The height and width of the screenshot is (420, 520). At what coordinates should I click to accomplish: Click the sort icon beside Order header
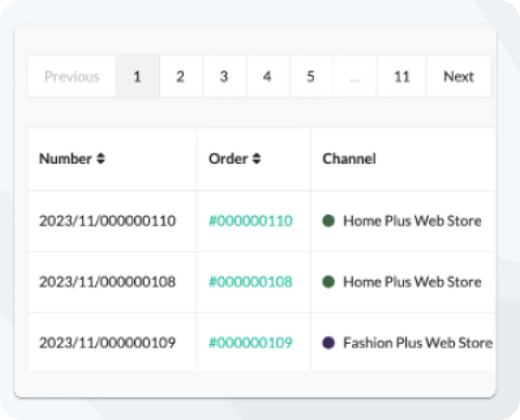point(257,159)
